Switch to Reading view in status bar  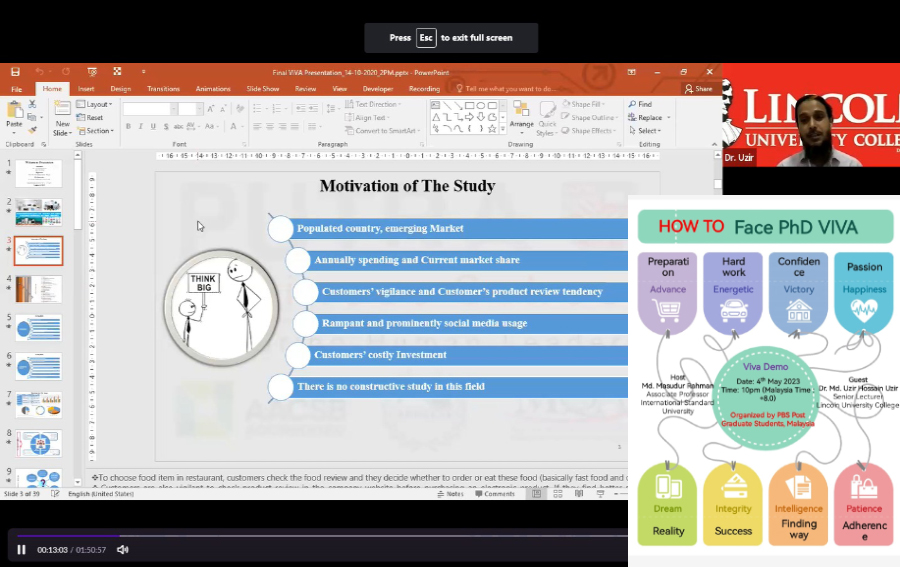pos(579,494)
